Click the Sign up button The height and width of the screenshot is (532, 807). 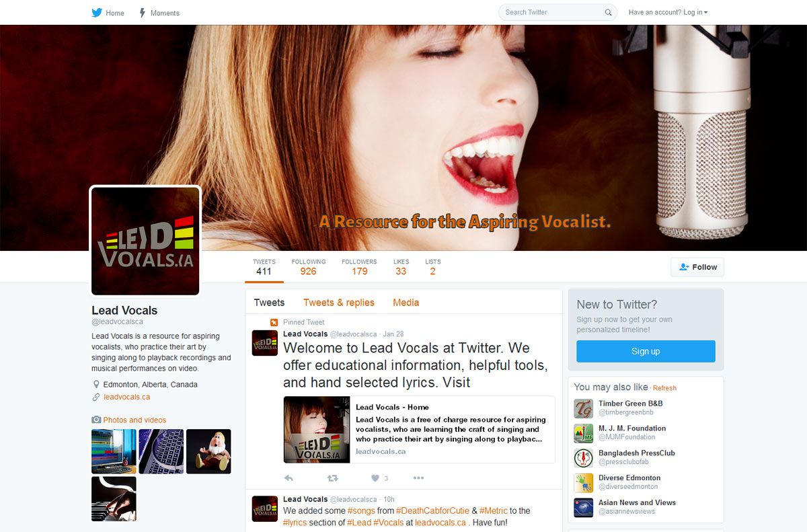646,351
